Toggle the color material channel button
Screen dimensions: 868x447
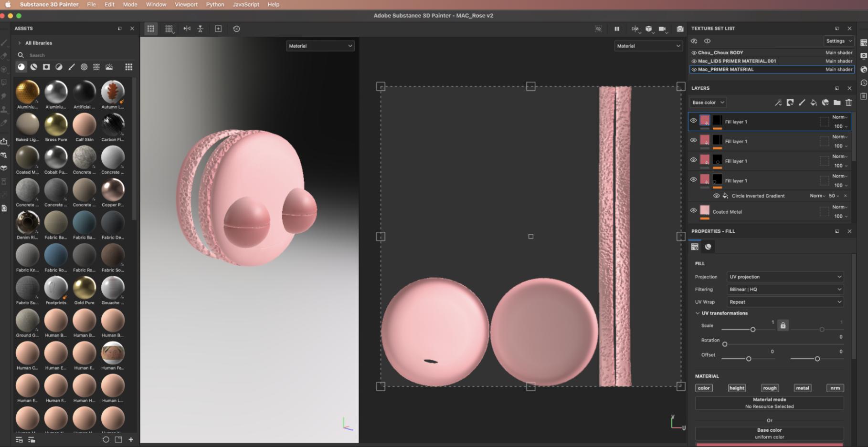(x=704, y=388)
